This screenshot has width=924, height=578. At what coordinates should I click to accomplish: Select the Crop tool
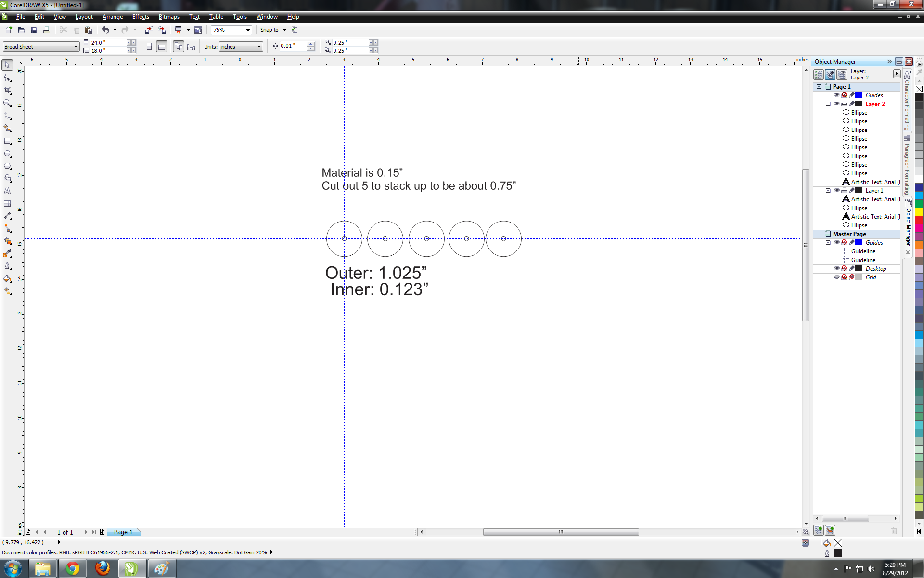pyautogui.click(x=7, y=91)
